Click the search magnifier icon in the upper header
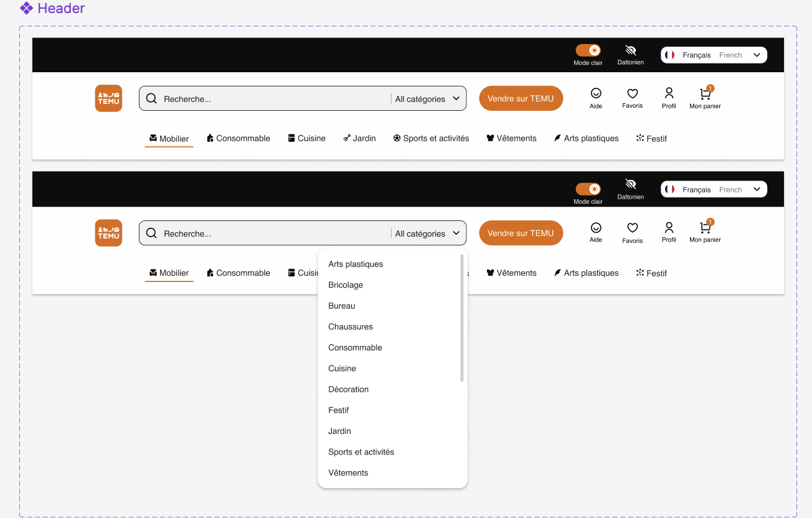This screenshot has width=812, height=518. pos(151,98)
